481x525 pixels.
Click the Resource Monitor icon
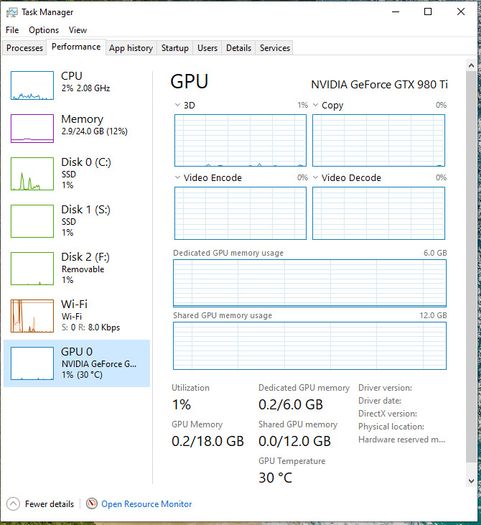(91, 504)
